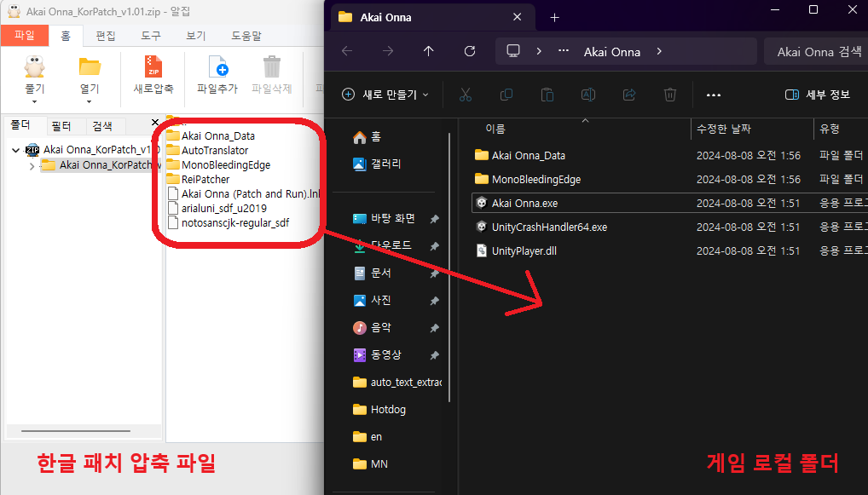Open the 도움말 ribbon tab
The height and width of the screenshot is (495, 868).
click(246, 36)
